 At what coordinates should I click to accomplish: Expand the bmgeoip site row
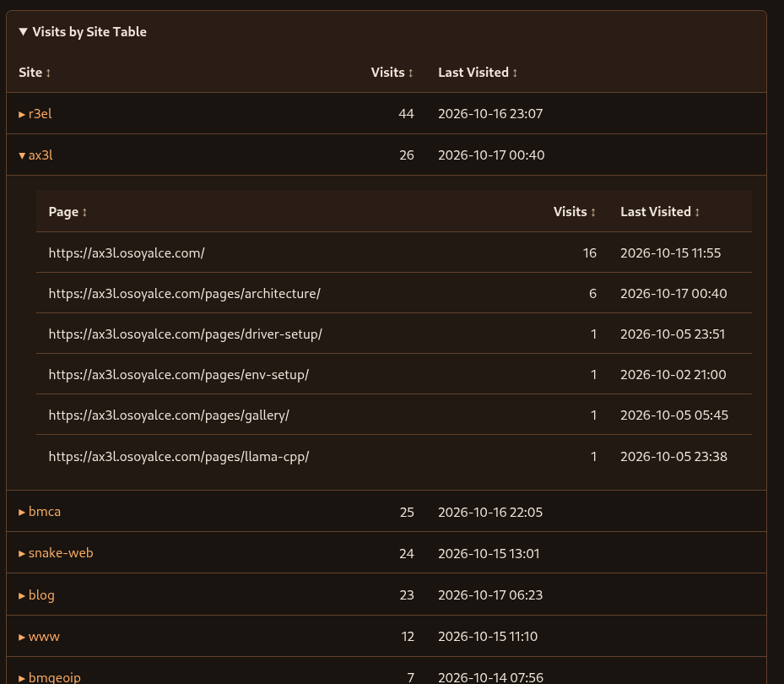point(50,677)
